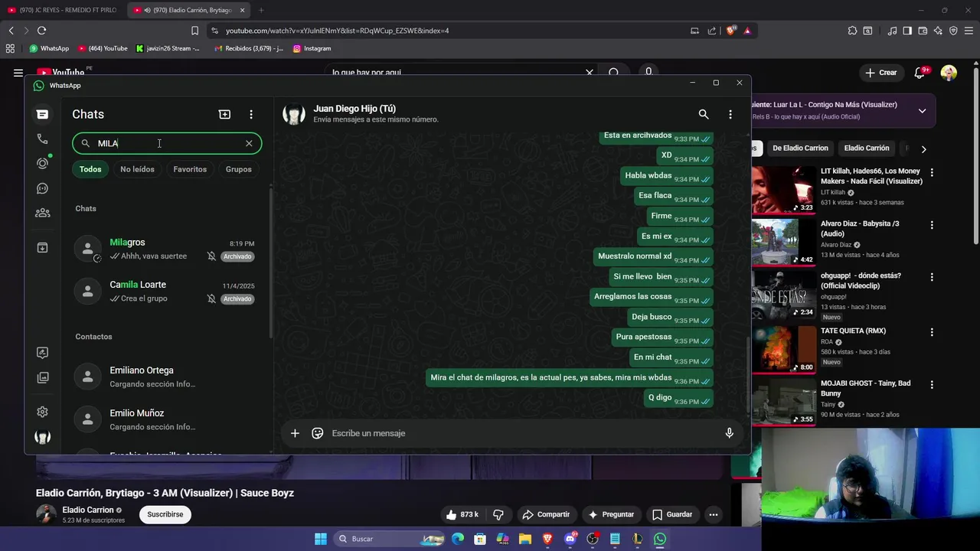The image size is (980, 551).
Task: Open the Channels icon in WhatsApp sidebar
Action: pos(42,188)
